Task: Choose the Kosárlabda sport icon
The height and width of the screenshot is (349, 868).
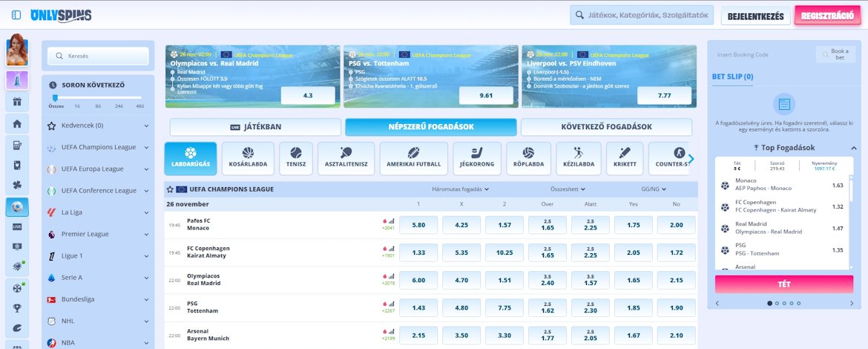Action: point(248,158)
